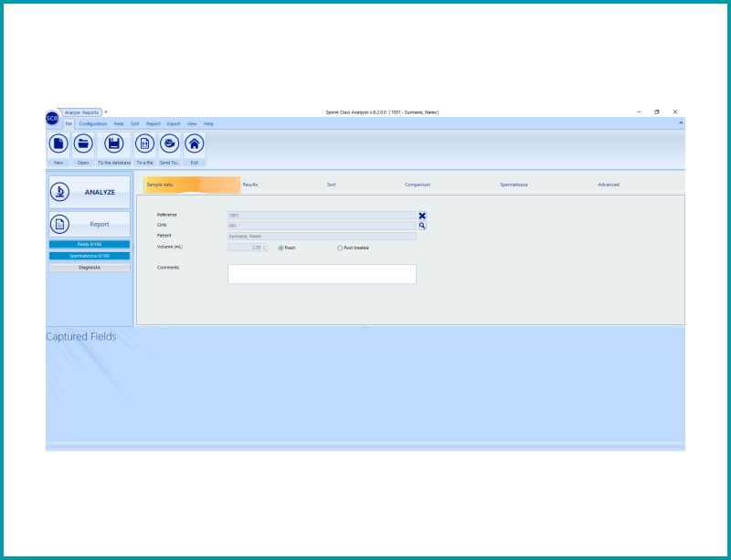
Task: Switch to the Sample data tab
Action: 192,185
